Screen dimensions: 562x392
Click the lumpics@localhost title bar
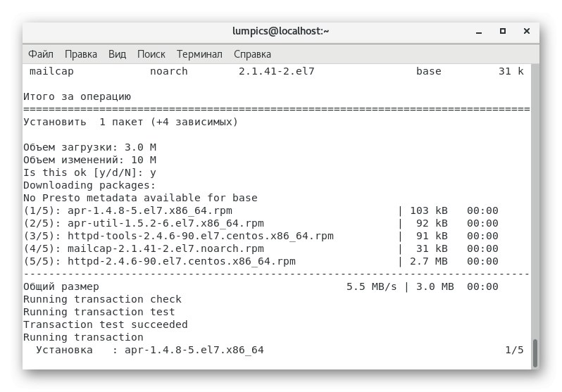pyautogui.click(x=280, y=31)
